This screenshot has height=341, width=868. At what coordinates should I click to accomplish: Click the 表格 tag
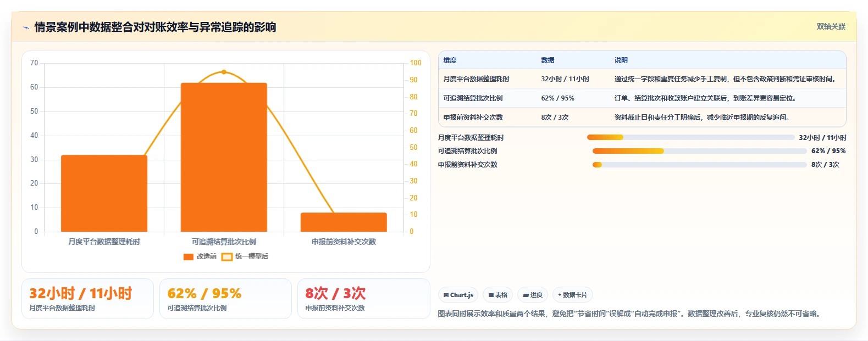click(x=497, y=295)
